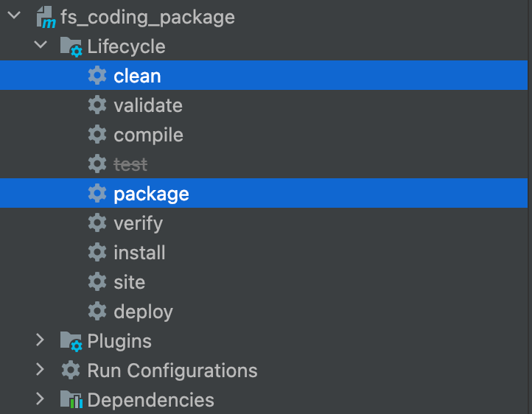Click the Dependencies folder icon
532x414 pixels.
click(71, 400)
